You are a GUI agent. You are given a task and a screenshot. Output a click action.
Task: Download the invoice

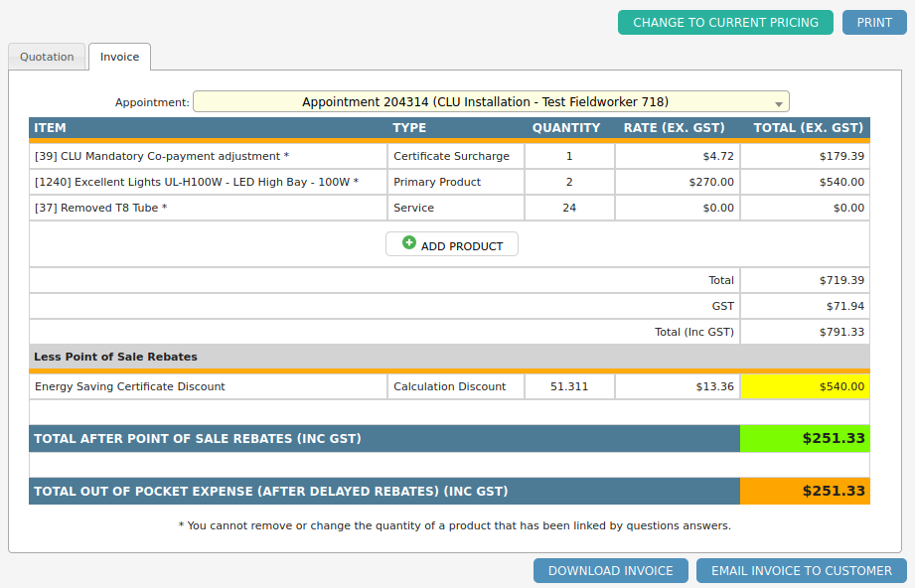pos(610,570)
